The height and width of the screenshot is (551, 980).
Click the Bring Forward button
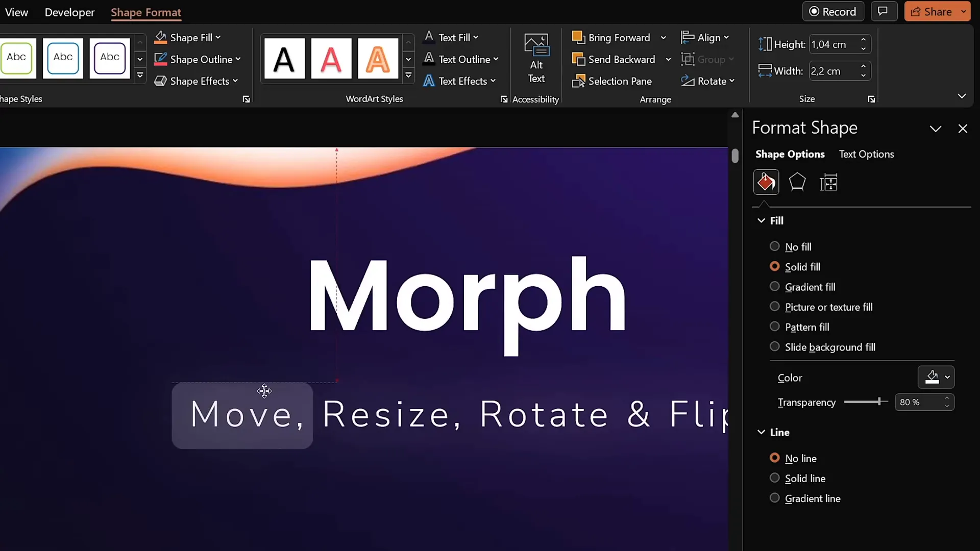pyautogui.click(x=611, y=37)
